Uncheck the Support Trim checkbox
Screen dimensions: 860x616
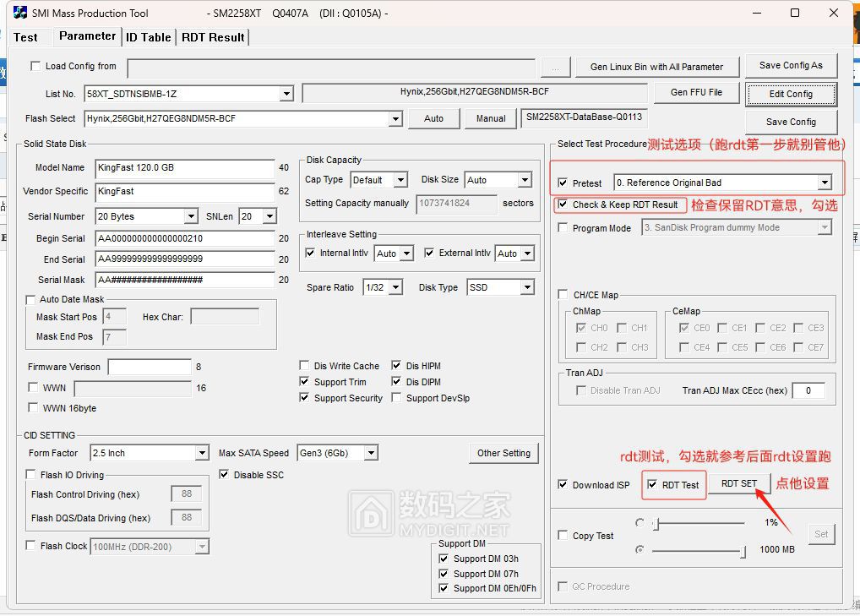coord(304,381)
